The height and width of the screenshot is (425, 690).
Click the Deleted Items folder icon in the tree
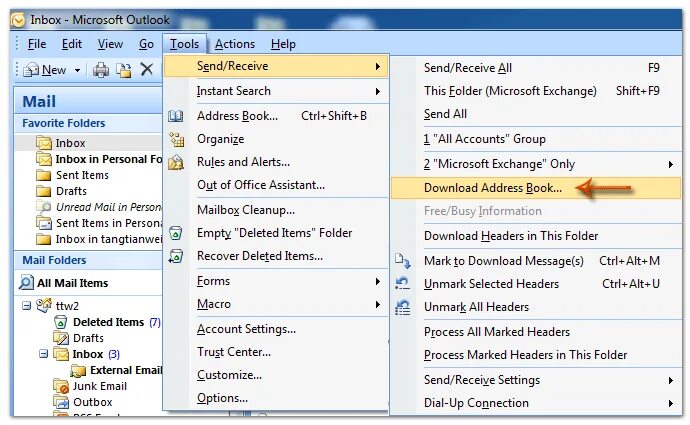[61, 322]
